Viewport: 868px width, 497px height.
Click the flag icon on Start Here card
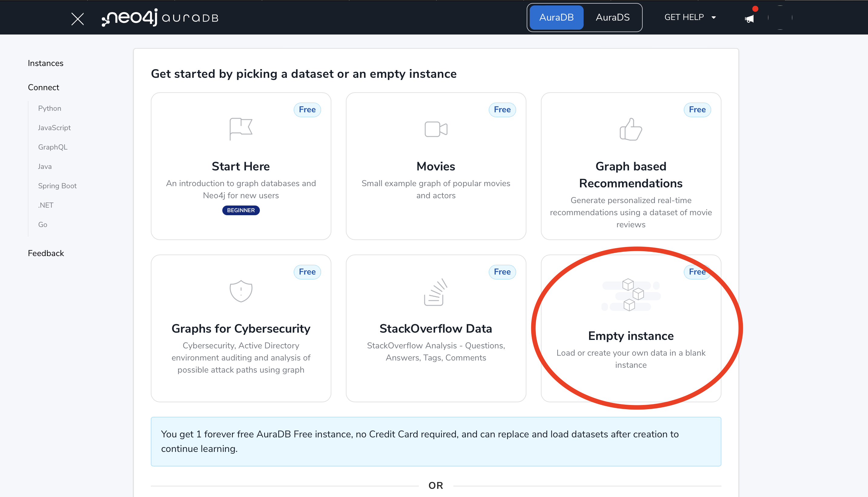click(x=241, y=129)
